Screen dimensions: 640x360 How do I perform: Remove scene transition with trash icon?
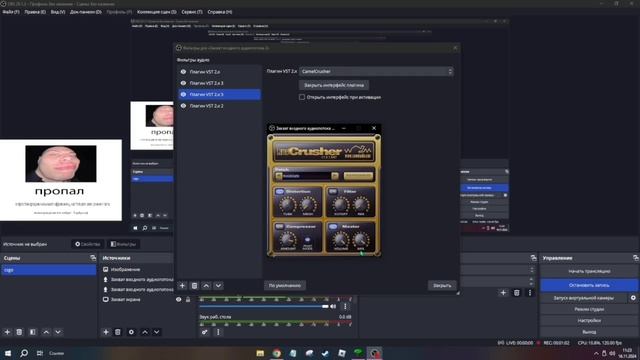516,293
